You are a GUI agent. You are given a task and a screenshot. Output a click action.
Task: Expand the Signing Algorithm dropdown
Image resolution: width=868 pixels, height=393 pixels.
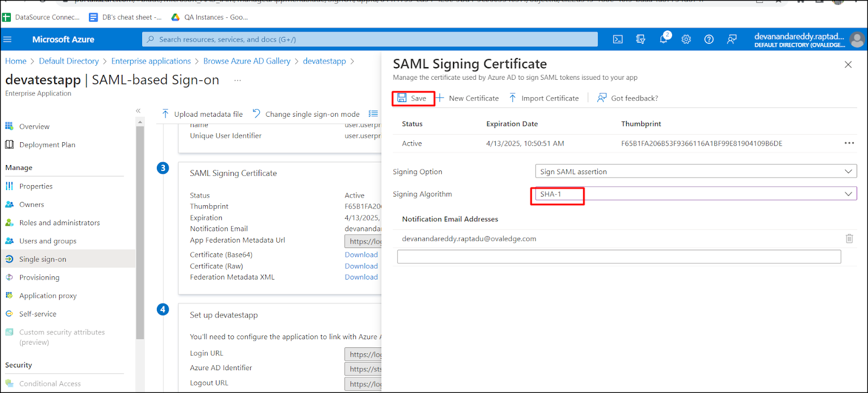point(696,194)
